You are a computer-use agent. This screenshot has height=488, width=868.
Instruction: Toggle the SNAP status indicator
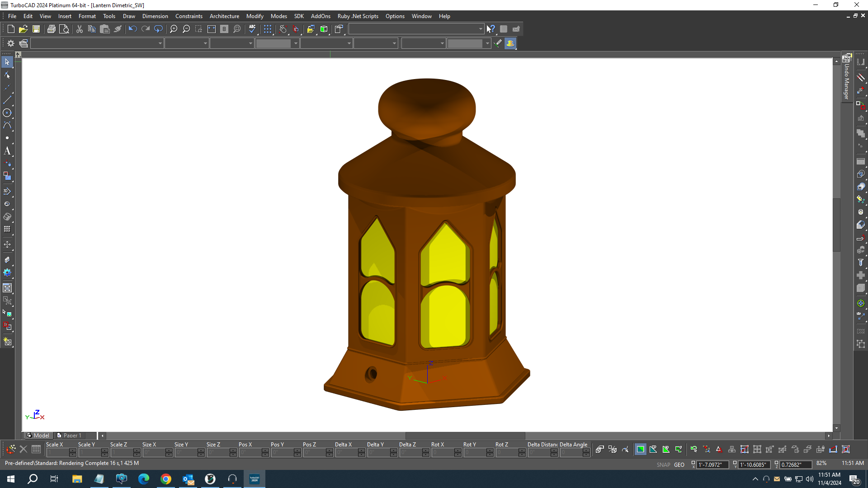pyautogui.click(x=663, y=465)
